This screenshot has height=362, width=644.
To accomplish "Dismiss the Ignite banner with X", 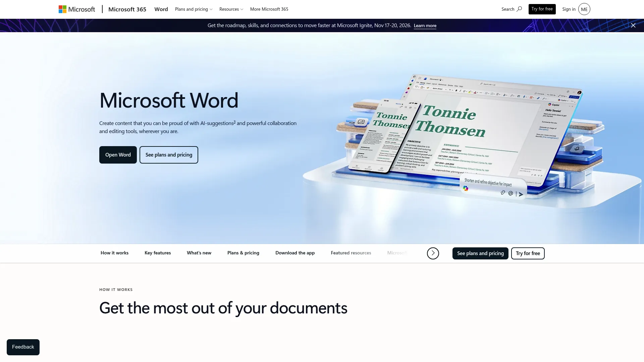I will pos(633,25).
